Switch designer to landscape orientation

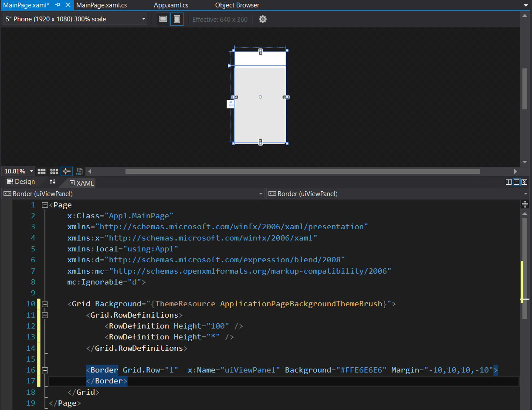click(x=163, y=19)
